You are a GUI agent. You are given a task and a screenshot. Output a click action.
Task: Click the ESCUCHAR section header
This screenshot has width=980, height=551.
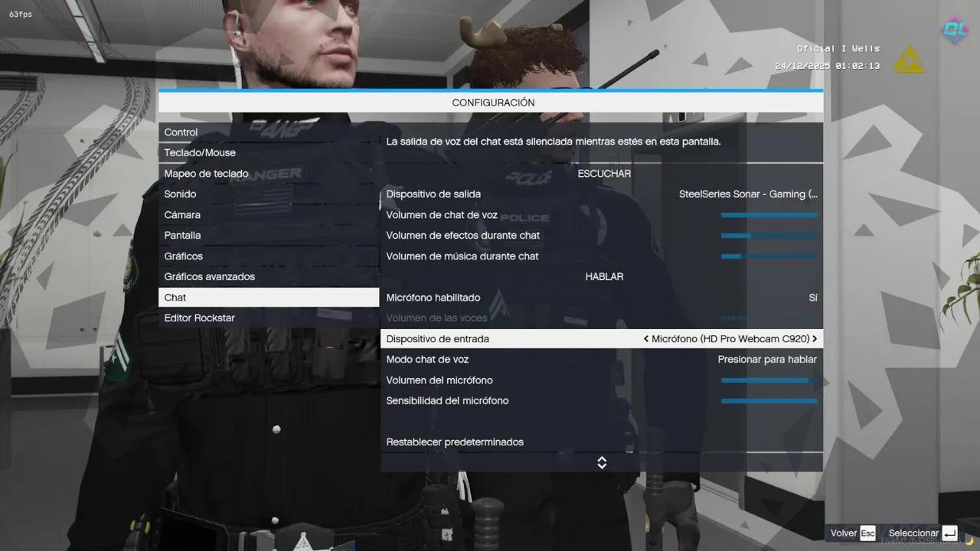coord(604,174)
